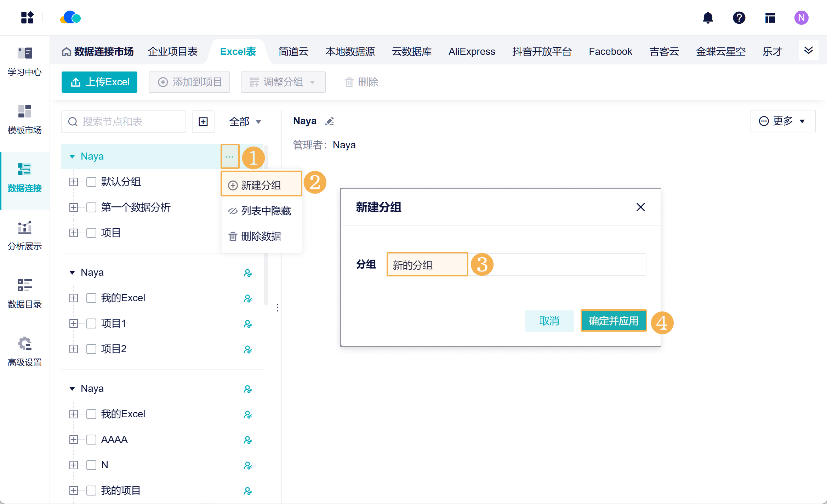Click the 分组 name input field
The height and width of the screenshot is (504, 827).
pyautogui.click(x=516, y=265)
